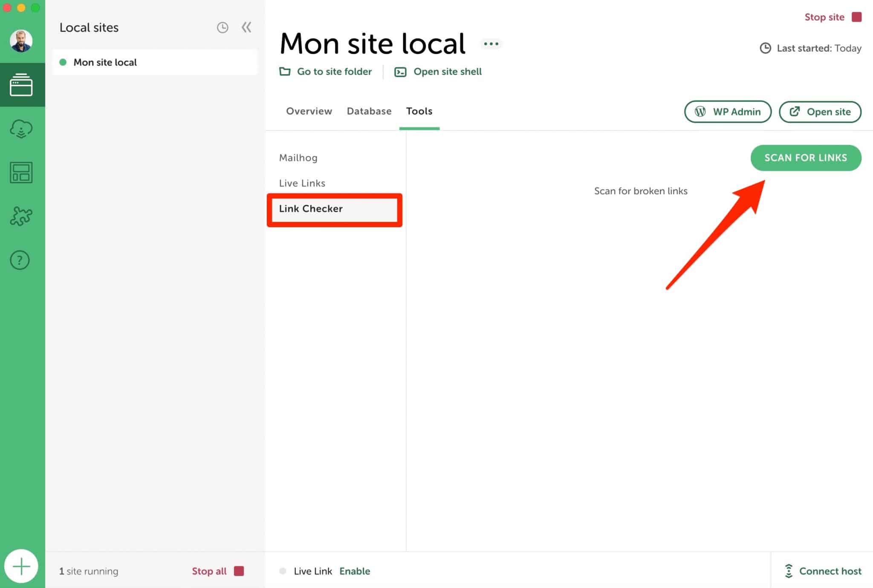Enable the Live Link
This screenshot has width=873, height=588.
click(x=355, y=571)
